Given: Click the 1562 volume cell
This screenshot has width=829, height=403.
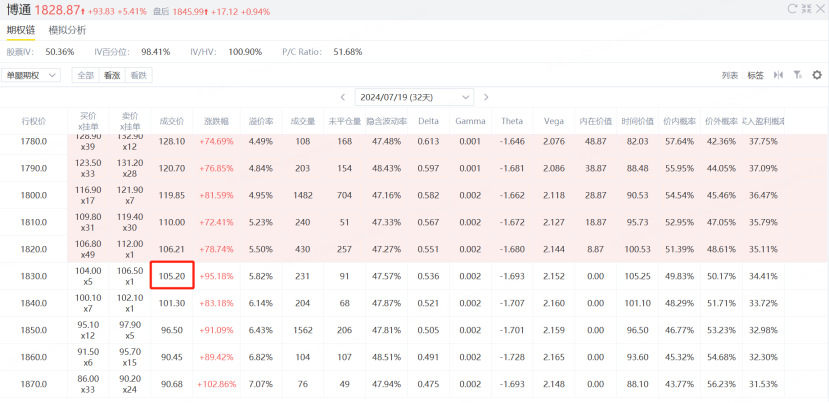Looking at the screenshot, I should (302, 330).
